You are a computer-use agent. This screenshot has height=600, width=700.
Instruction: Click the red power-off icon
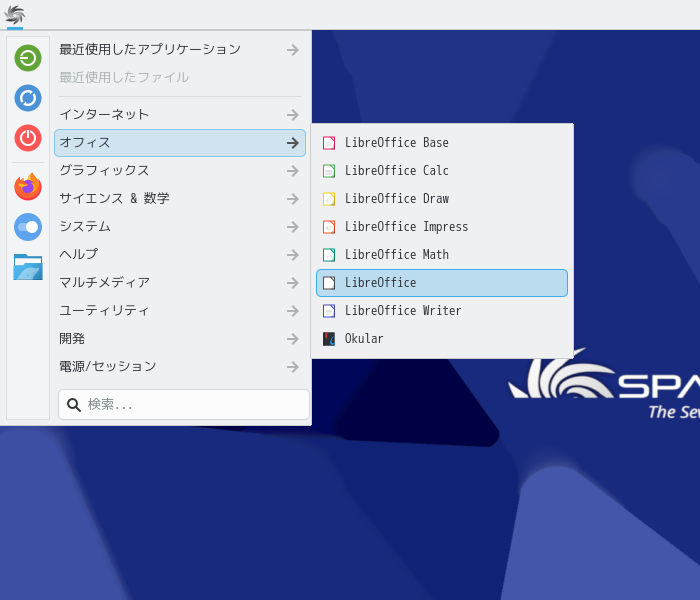tap(28, 138)
